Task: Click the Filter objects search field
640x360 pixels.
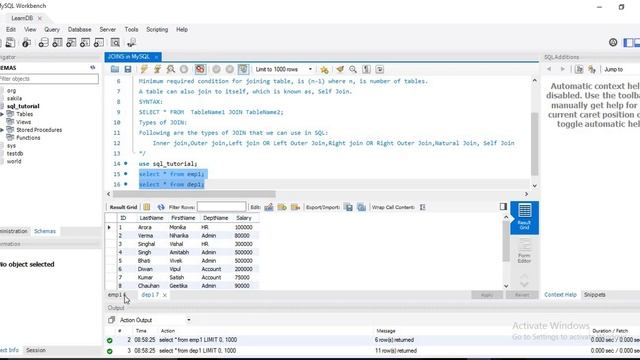Action: coord(49,79)
